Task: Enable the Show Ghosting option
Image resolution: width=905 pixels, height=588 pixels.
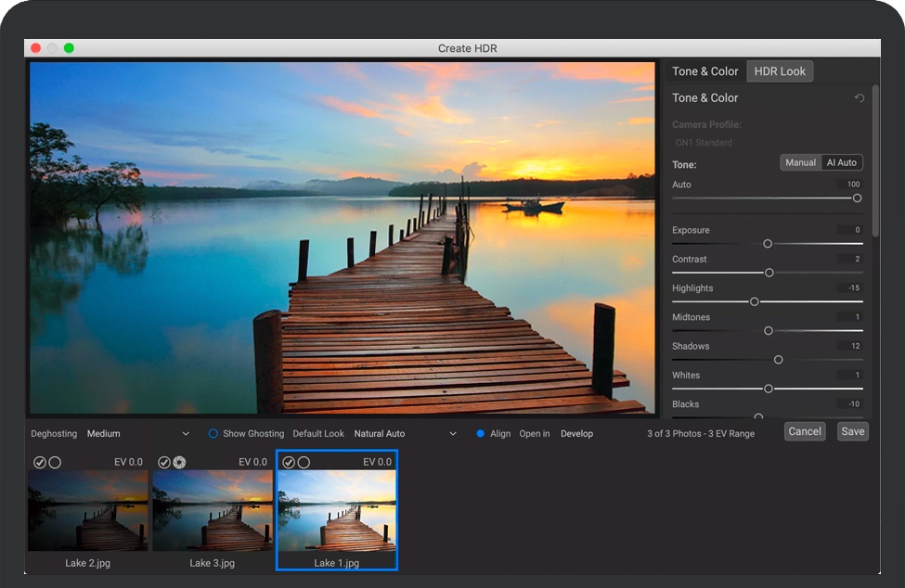Action: tap(213, 433)
